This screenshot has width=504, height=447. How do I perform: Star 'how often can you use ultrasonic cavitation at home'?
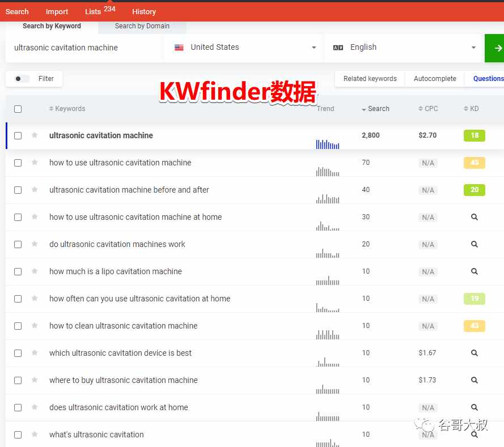point(35,299)
